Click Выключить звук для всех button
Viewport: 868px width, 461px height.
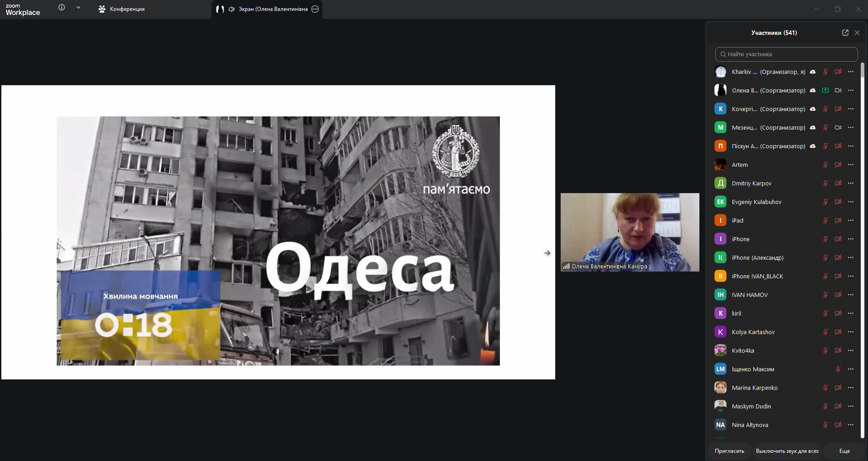[787, 451]
